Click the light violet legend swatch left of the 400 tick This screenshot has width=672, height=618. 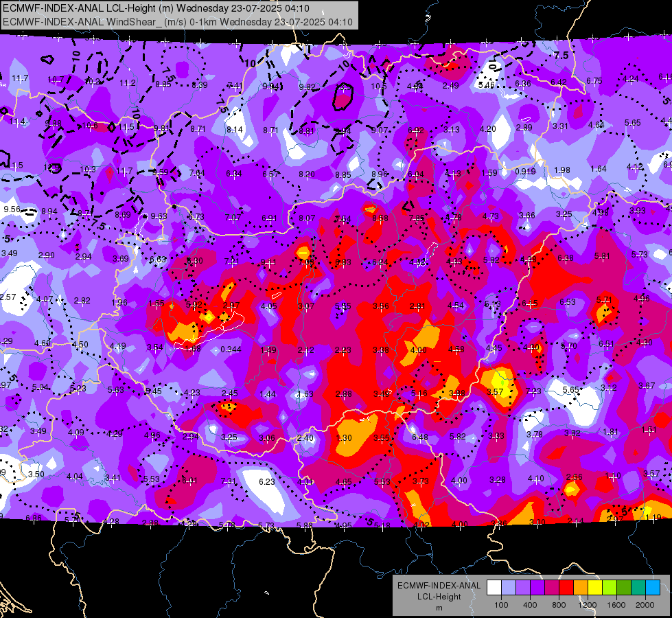(523, 588)
